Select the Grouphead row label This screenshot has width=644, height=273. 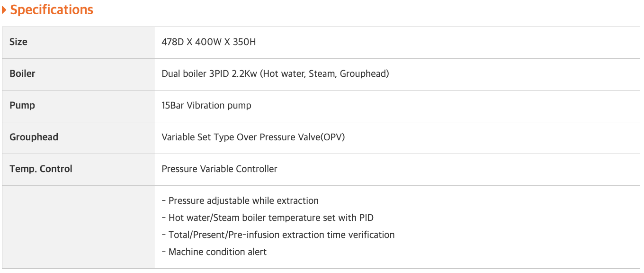[x=34, y=137]
